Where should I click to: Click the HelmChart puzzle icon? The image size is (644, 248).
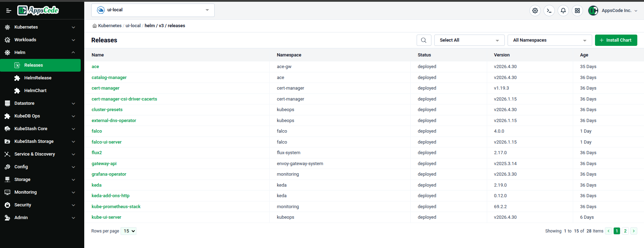pos(17,91)
